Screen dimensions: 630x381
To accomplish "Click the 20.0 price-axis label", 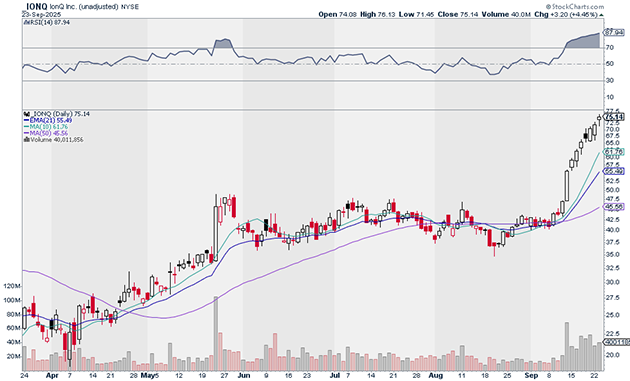I will click(612, 355).
